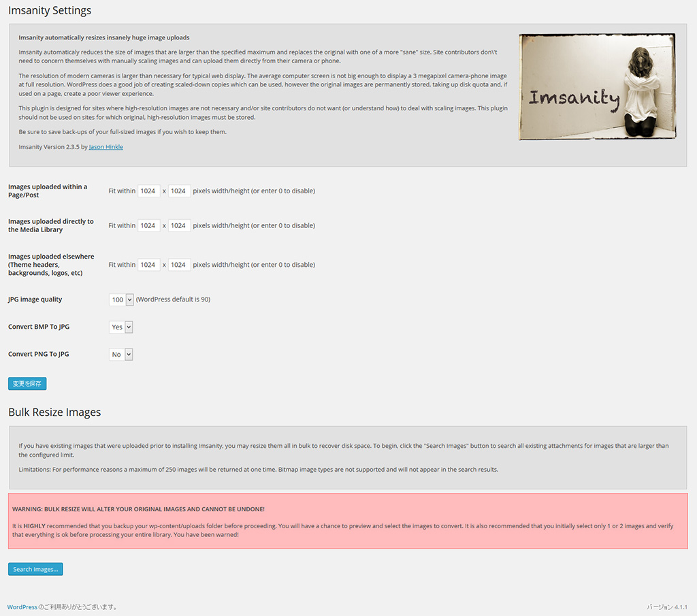Click the Bulk Resize Images heading
697x616 pixels.
click(x=54, y=412)
